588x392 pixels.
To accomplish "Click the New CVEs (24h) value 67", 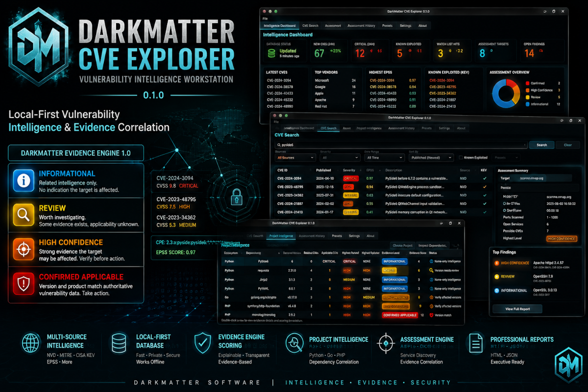I will [x=319, y=53].
